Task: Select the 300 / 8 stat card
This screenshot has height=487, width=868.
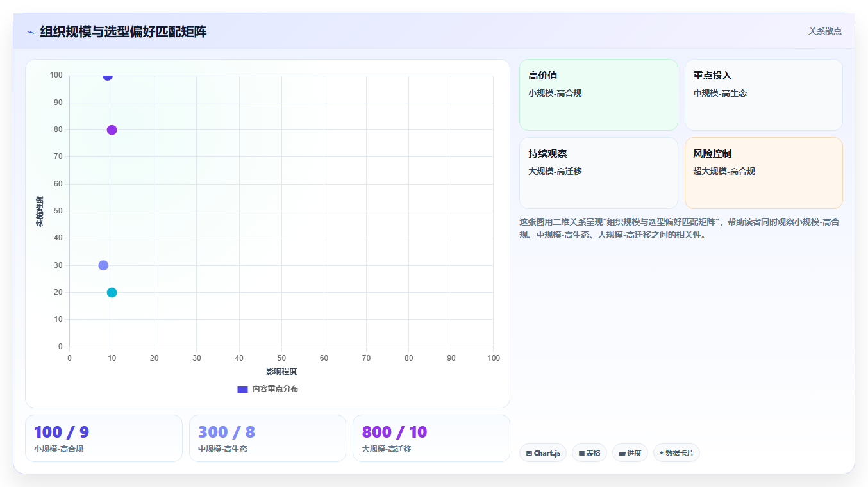Action: point(267,438)
